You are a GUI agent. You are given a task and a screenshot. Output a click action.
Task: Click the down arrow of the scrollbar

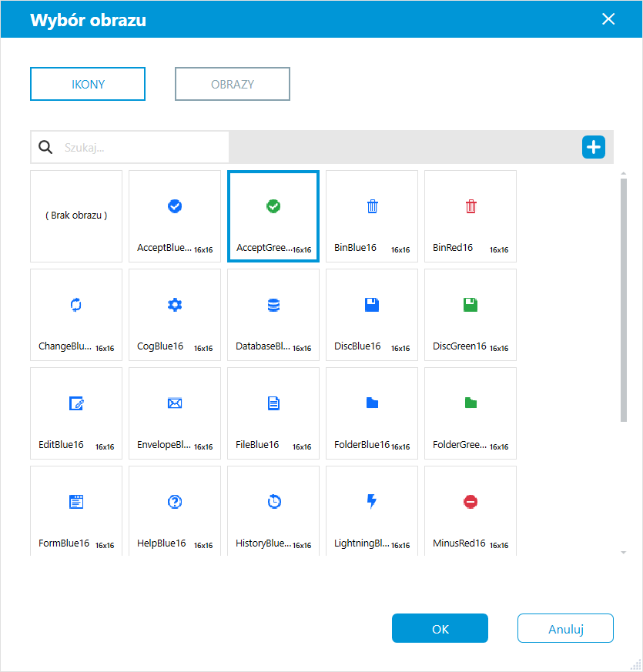[x=623, y=553]
